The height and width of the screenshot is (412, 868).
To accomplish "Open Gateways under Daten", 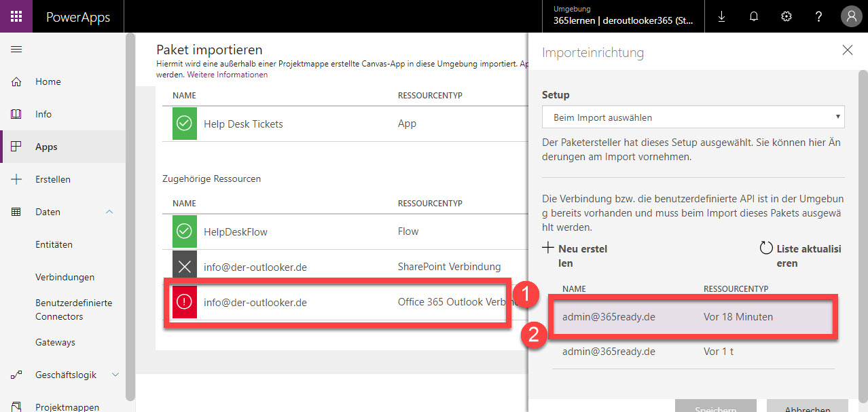I will point(55,342).
